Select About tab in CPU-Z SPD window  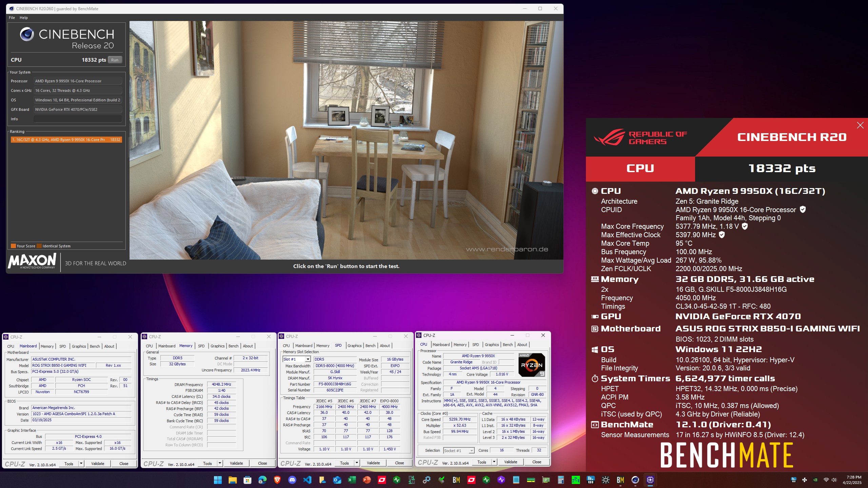385,346
